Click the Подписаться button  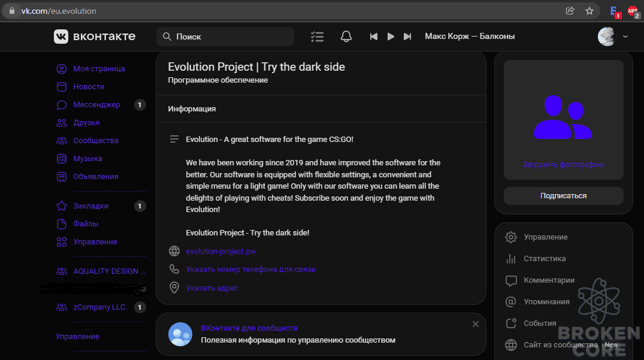click(564, 196)
